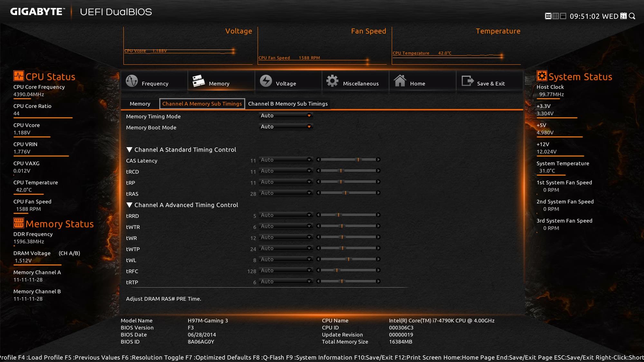Click left arrow of tRAS slider
Image resolution: width=644 pixels, height=362 pixels.
[318, 193]
